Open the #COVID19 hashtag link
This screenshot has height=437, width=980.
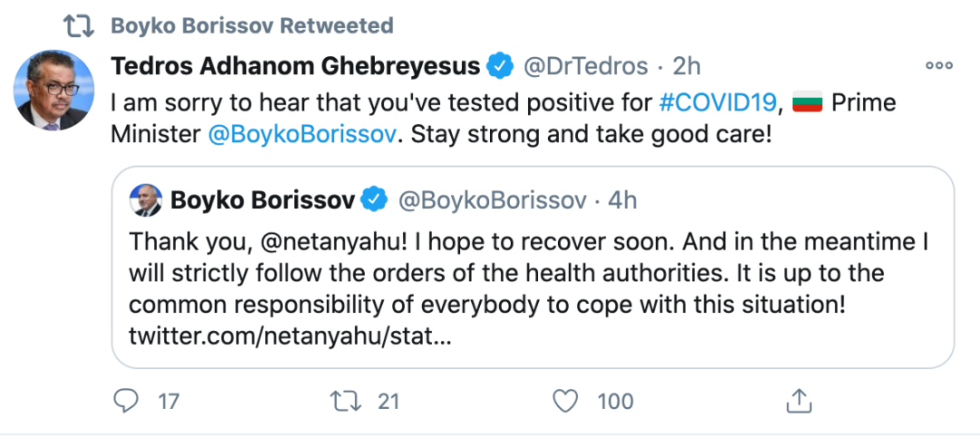[x=718, y=102]
